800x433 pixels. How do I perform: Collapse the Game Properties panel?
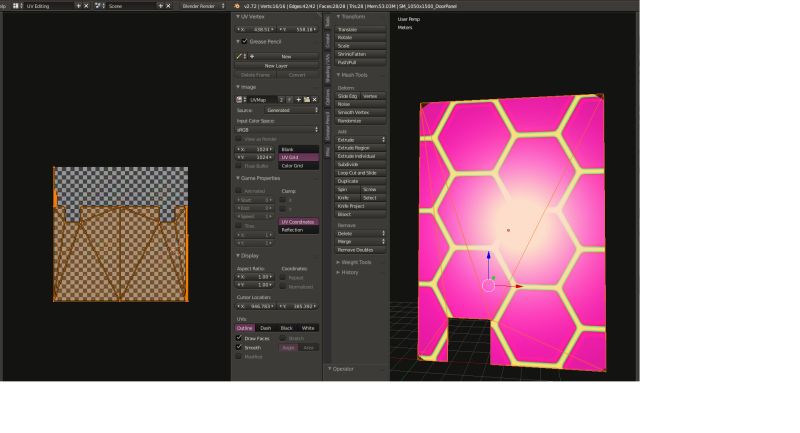(258, 178)
